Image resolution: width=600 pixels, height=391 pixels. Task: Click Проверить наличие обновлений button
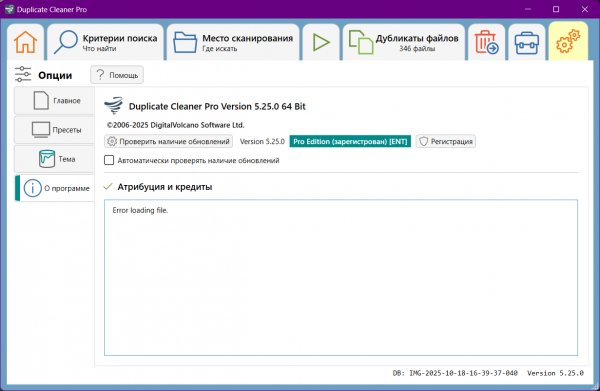tap(168, 141)
